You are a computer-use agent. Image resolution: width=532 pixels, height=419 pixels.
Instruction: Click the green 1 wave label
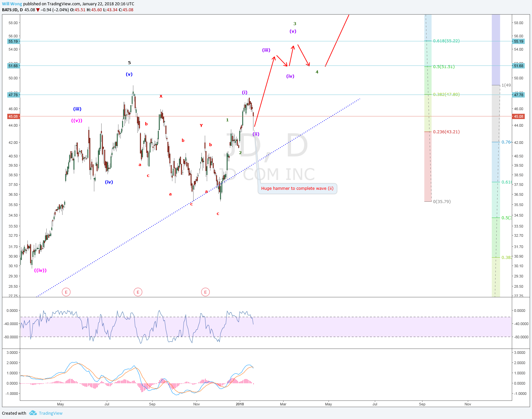(227, 120)
